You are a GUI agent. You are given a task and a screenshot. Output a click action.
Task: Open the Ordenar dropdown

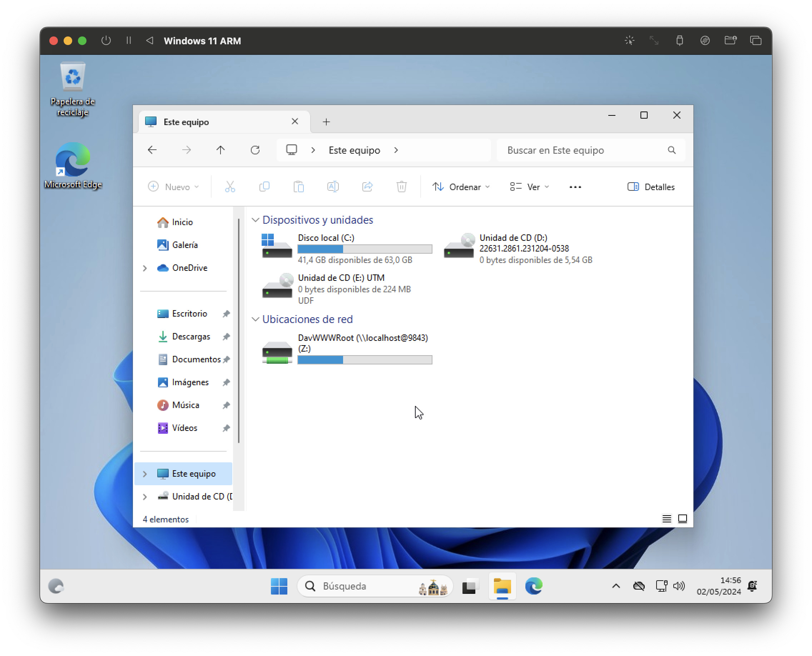461,187
